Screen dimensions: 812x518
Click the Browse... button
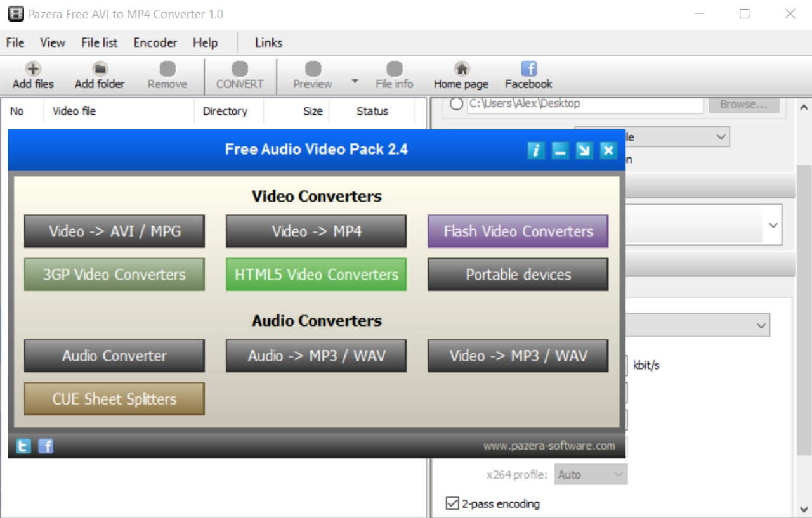[x=744, y=105]
